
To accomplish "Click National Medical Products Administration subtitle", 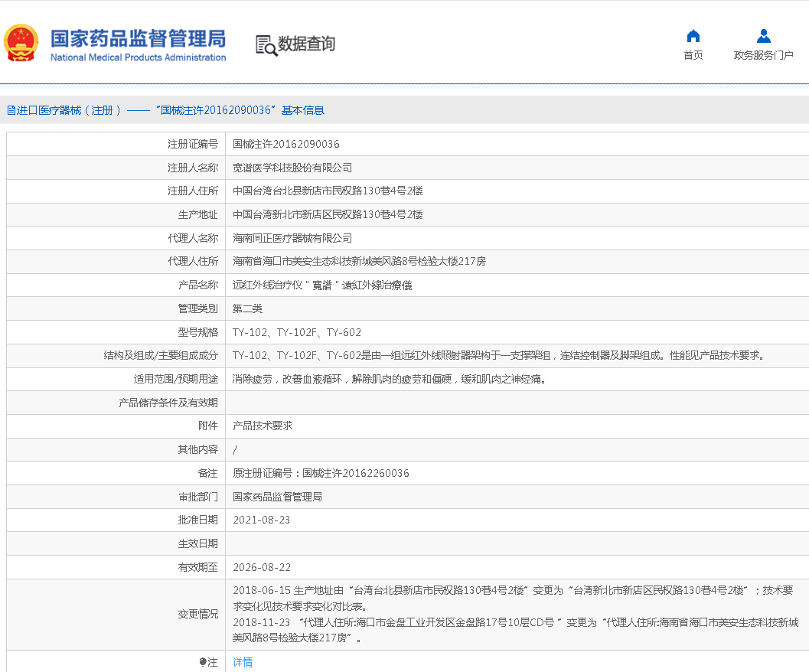I will pos(138,57).
